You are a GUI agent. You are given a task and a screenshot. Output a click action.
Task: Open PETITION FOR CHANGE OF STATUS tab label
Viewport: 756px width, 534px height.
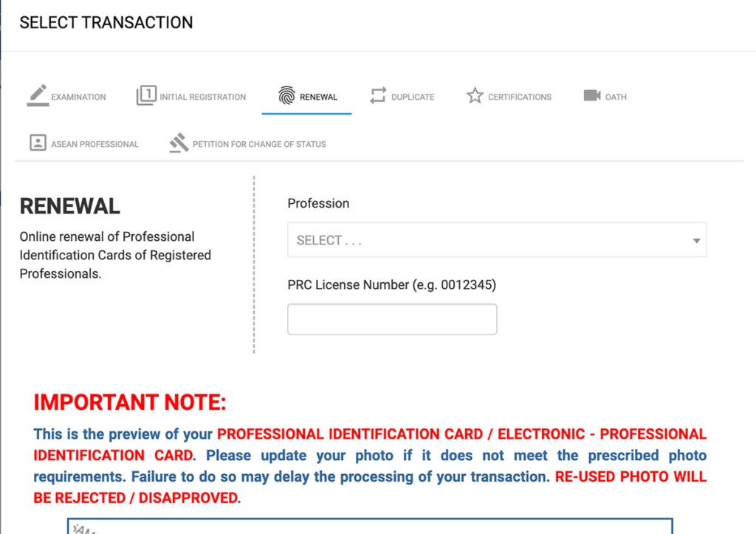(x=259, y=144)
